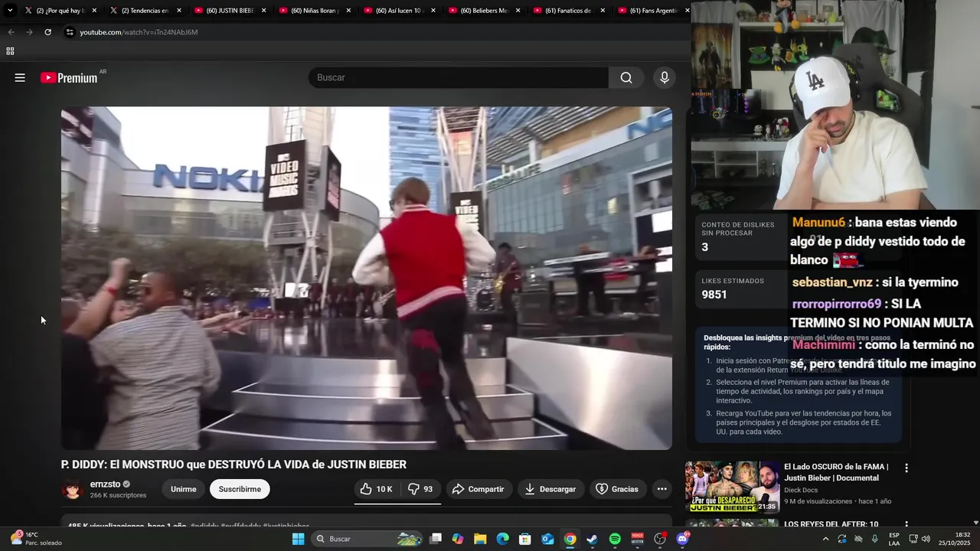Select the video title 'P. DIDDY: El MONSTRUO'
Screen dimensions: 980x551
(x=234, y=465)
